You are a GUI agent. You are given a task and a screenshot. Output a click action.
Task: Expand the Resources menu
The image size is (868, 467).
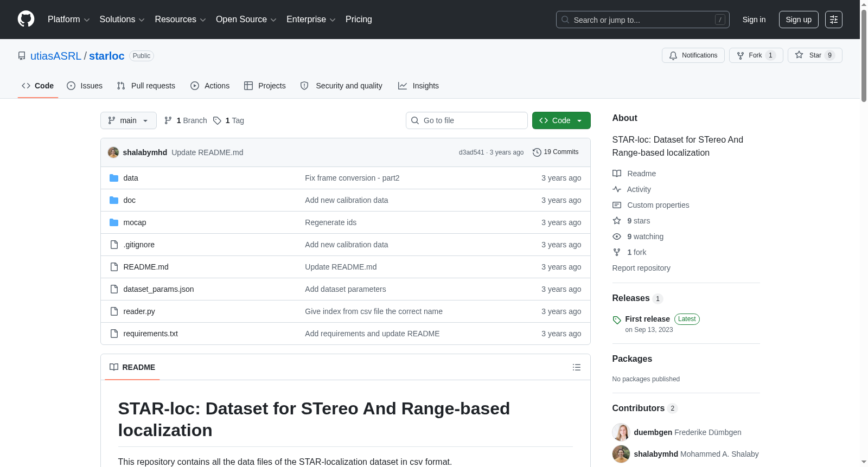(181, 20)
